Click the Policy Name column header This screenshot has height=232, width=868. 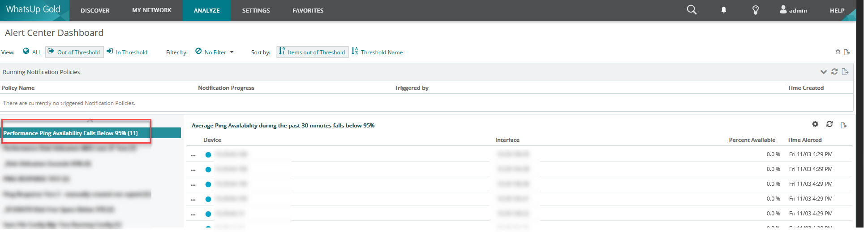[18, 88]
